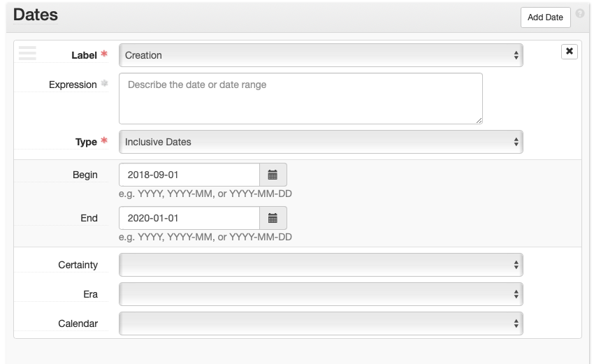The height and width of the screenshot is (364, 594).
Task: Click the Certainty field label
Action: tap(78, 265)
